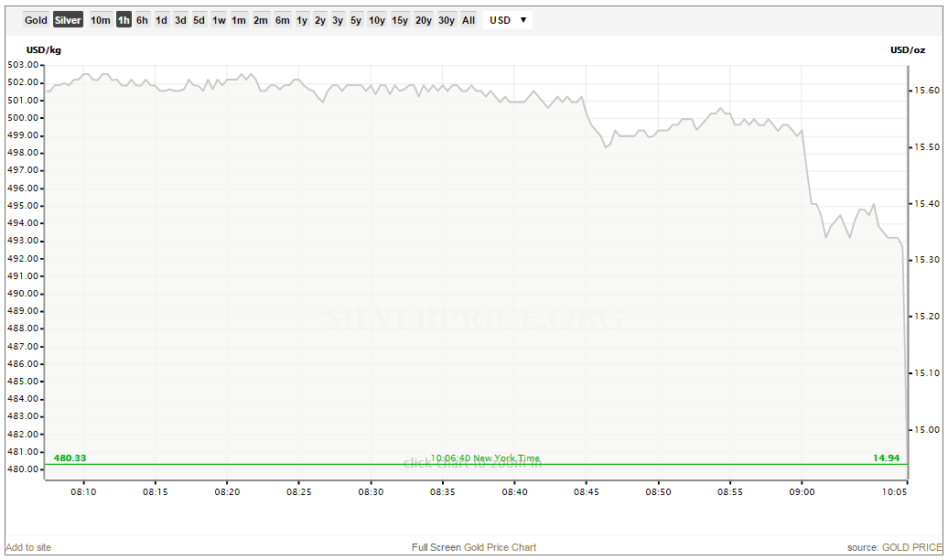Screen dimensions: 948x560
Task: Select the 6m time range
Action: 282,20
